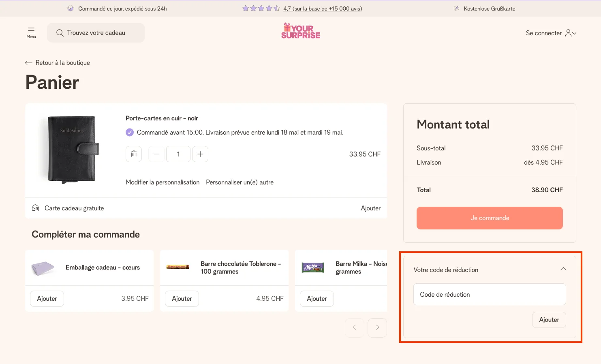Open the Se connecter dropdown chevron
This screenshot has height=364, width=601.
pos(574,33)
